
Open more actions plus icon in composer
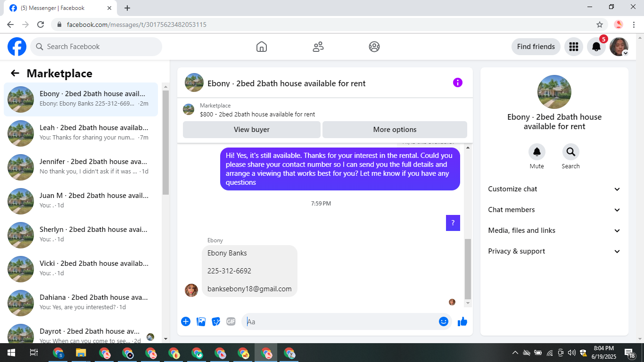pyautogui.click(x=186, y=321)
